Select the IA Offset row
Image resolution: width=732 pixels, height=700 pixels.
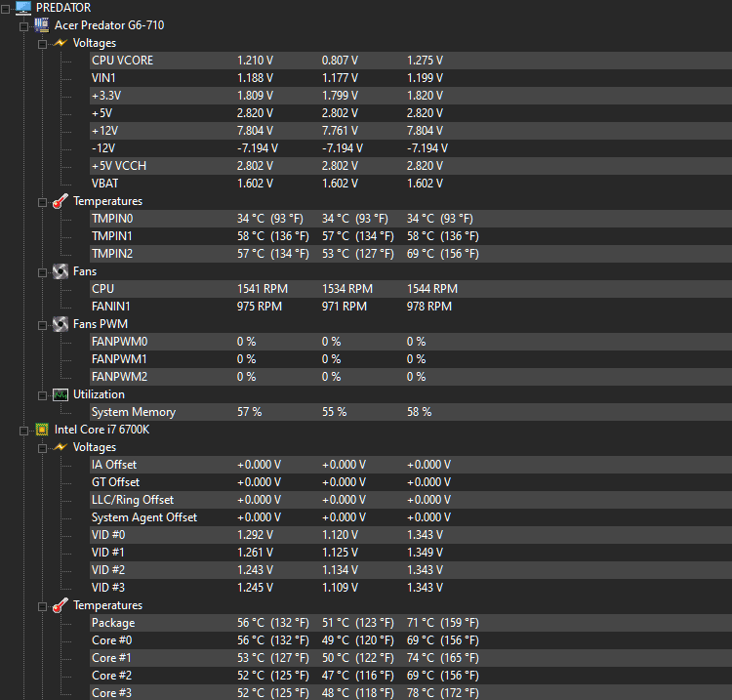pos(411,465)
